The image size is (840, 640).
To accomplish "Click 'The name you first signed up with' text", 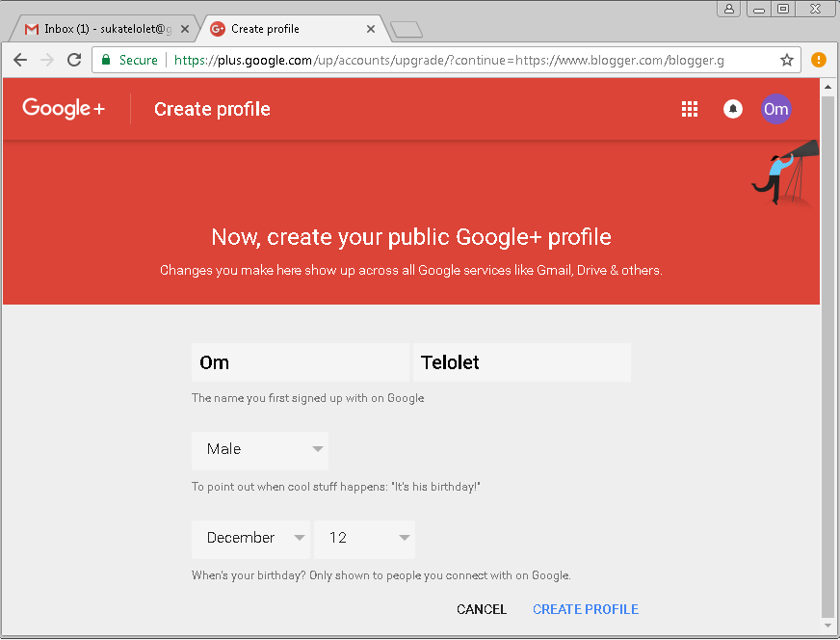I will point(308,398).
